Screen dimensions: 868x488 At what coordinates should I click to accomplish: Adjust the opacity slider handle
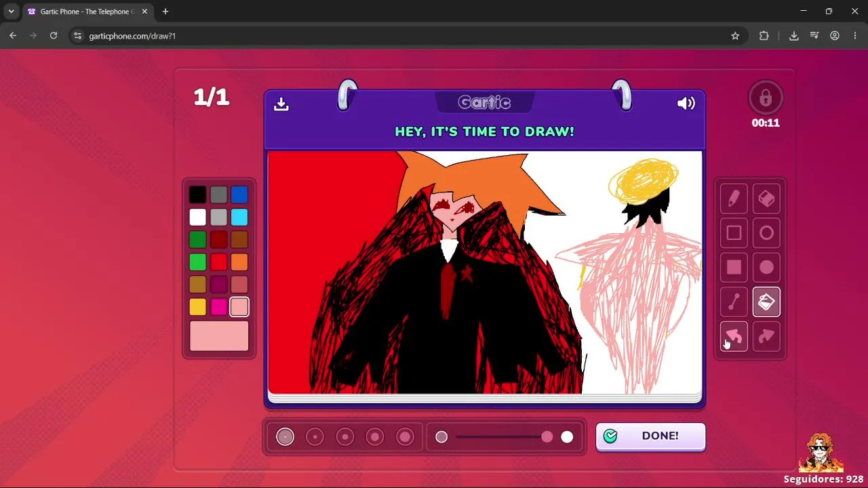click(x=547, y=437)
